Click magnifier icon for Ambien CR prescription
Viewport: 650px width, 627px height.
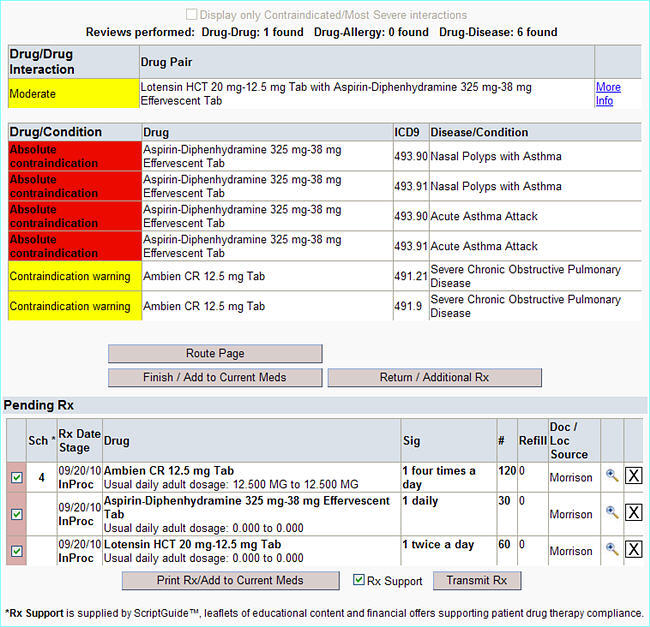(612, 477)
